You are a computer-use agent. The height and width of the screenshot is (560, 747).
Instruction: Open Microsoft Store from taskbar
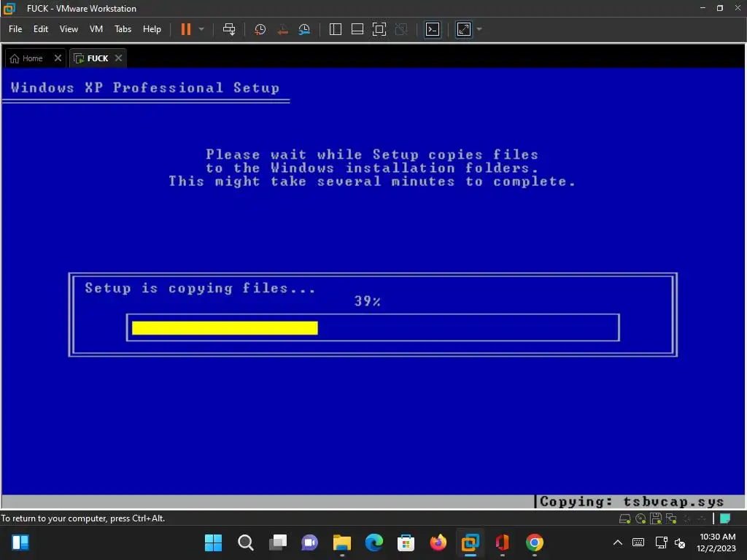pos(406,542)
